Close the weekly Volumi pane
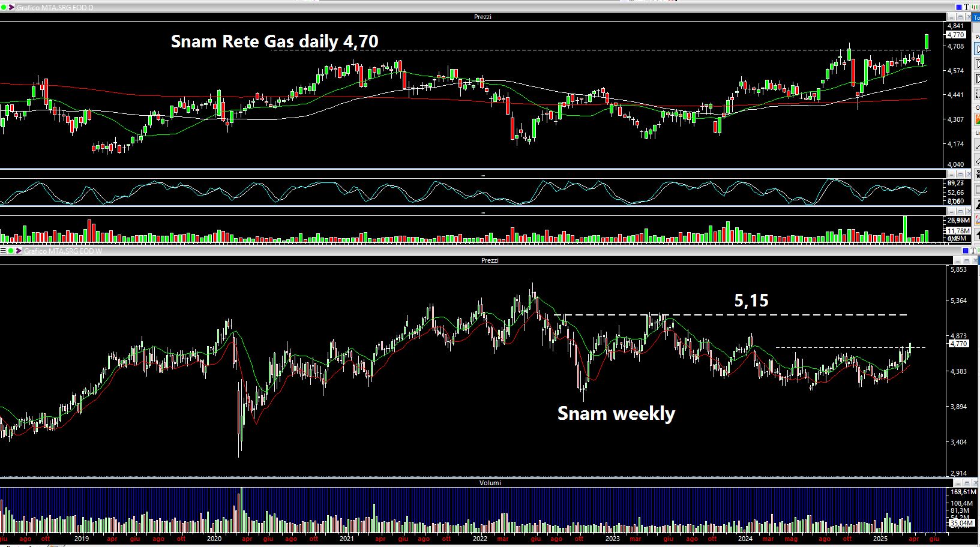 [x=976, y=483]
